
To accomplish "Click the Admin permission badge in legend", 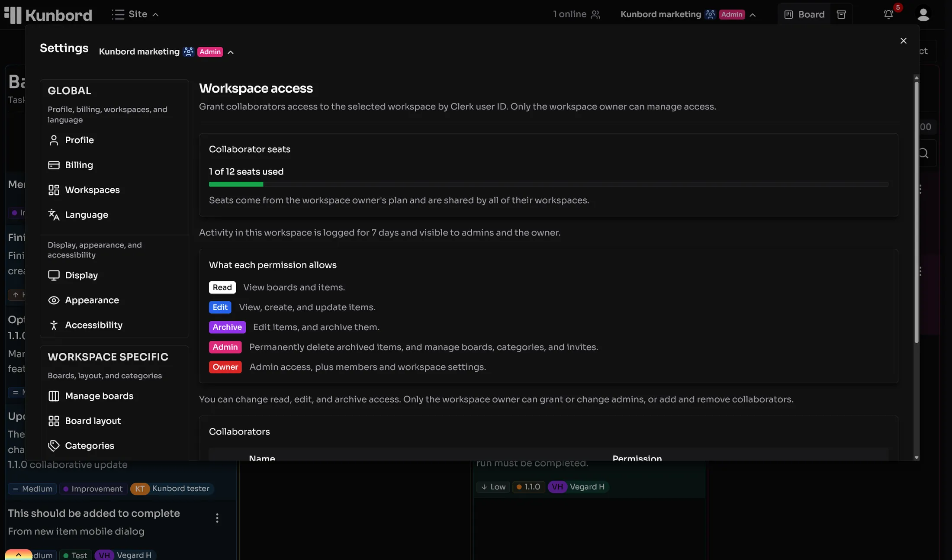I will (225, 347).
